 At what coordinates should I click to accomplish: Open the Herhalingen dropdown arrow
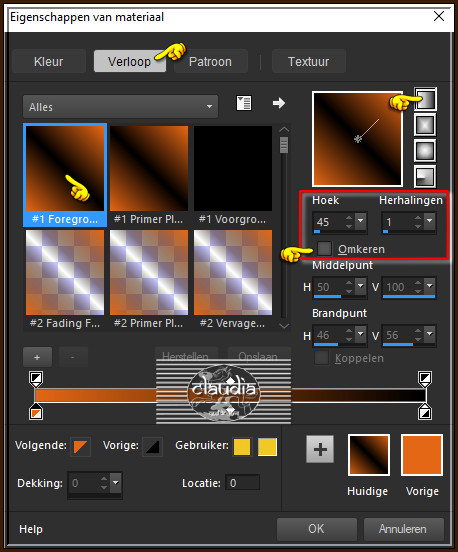click(x=429, y=222)
